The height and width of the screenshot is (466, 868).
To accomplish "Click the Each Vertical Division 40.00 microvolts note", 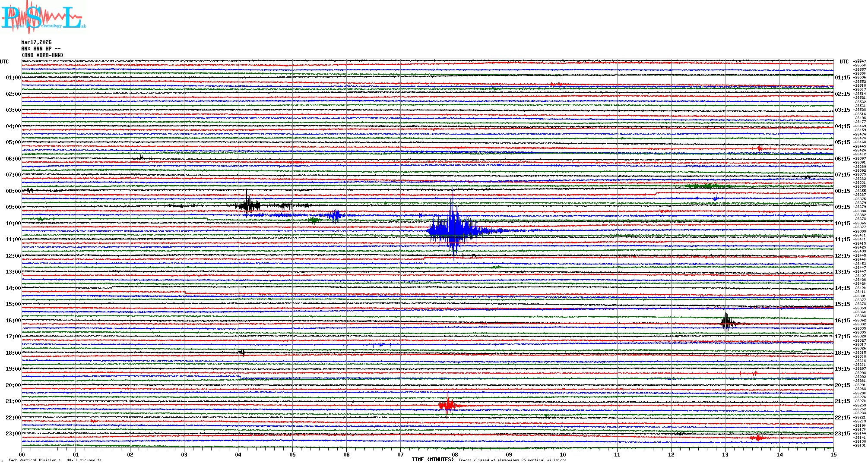I will point(55,460).
